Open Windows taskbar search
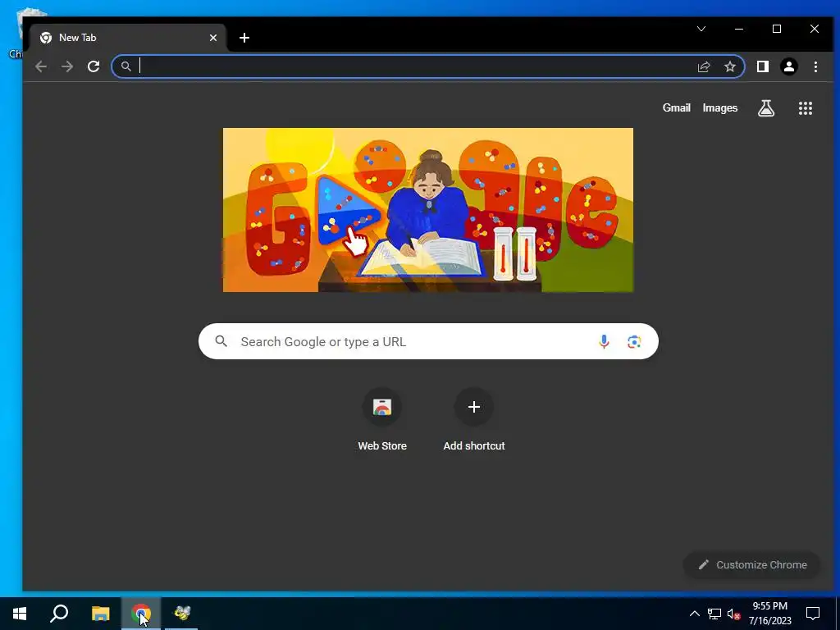 (59, 614)
